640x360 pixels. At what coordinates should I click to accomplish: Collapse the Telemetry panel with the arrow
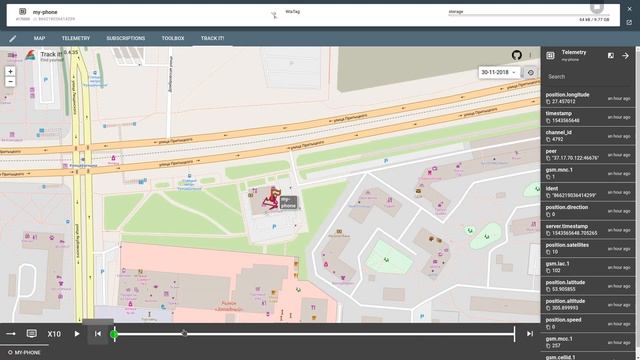(625, 56)
